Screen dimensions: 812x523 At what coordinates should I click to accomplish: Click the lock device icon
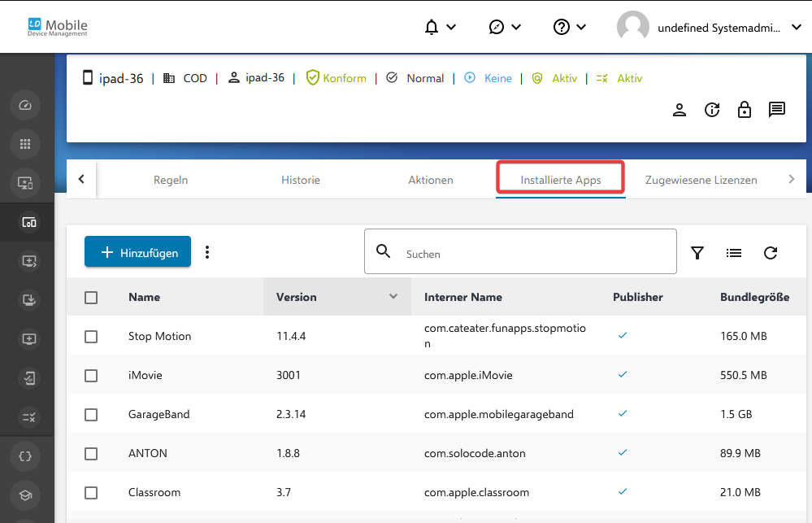pyautogui.click(x=745, y=110)
